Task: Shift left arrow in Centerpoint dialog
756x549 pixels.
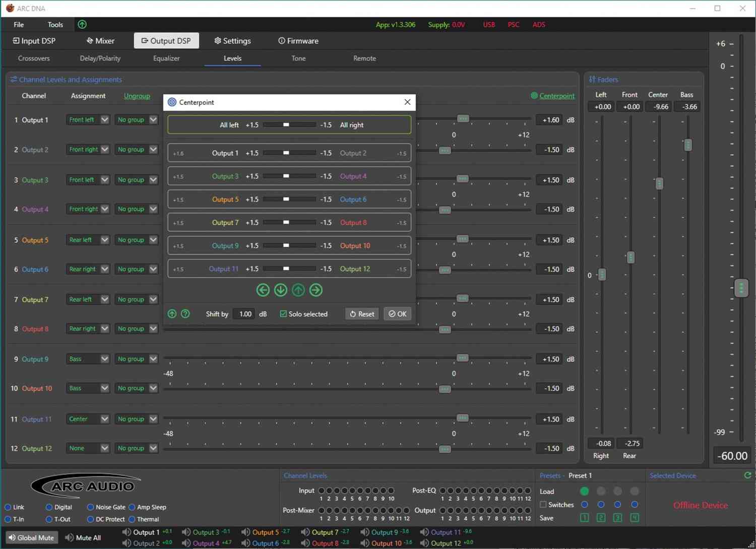Action: 263,290
